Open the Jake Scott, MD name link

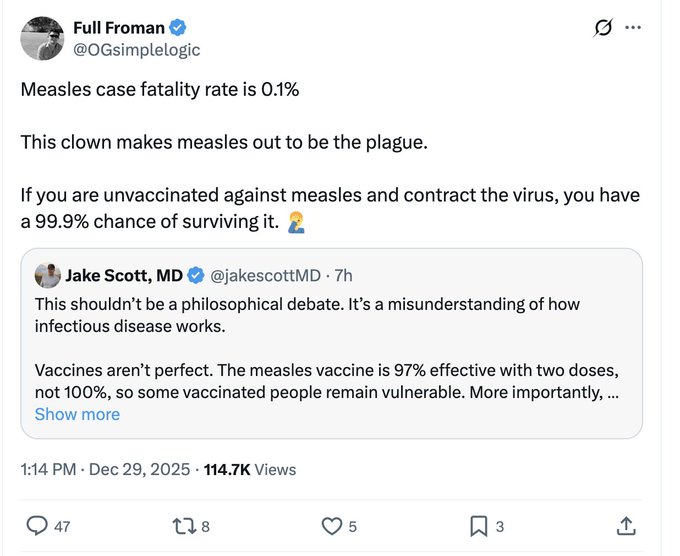tap(124, 275)
